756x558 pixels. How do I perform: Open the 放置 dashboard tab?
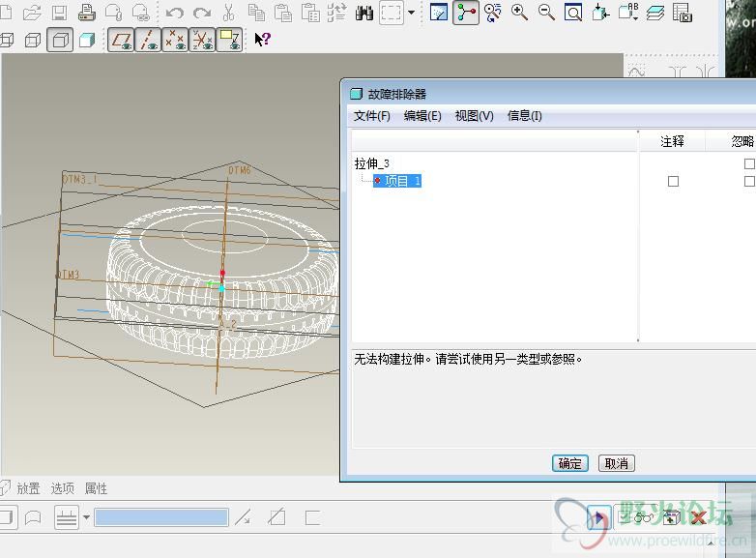pyautogui.click(x=28, y=488)
